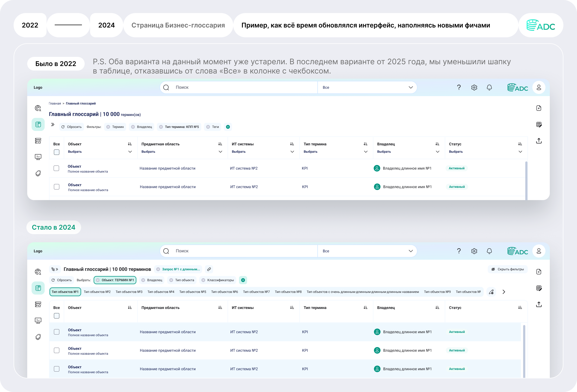This screenshot has width=577, height=392.
Task: Check the first row checkbox in 2024 table
Action: [x=57, y=332]
